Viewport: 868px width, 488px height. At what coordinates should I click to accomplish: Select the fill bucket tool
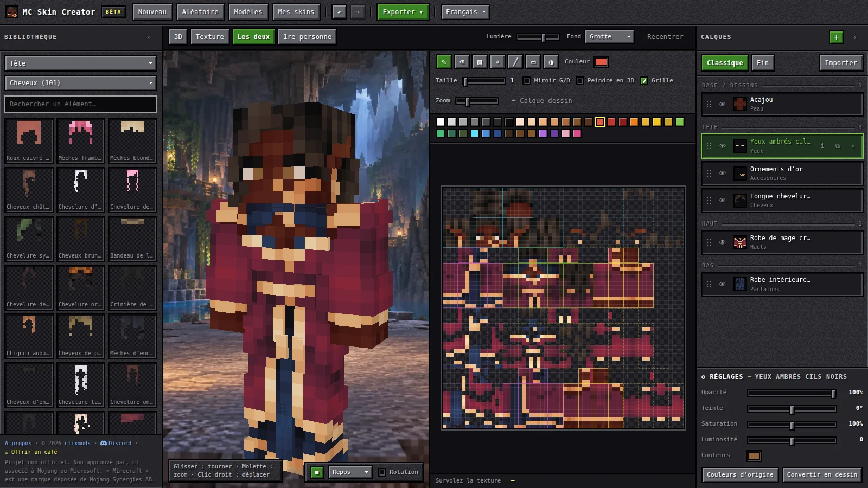480,62
